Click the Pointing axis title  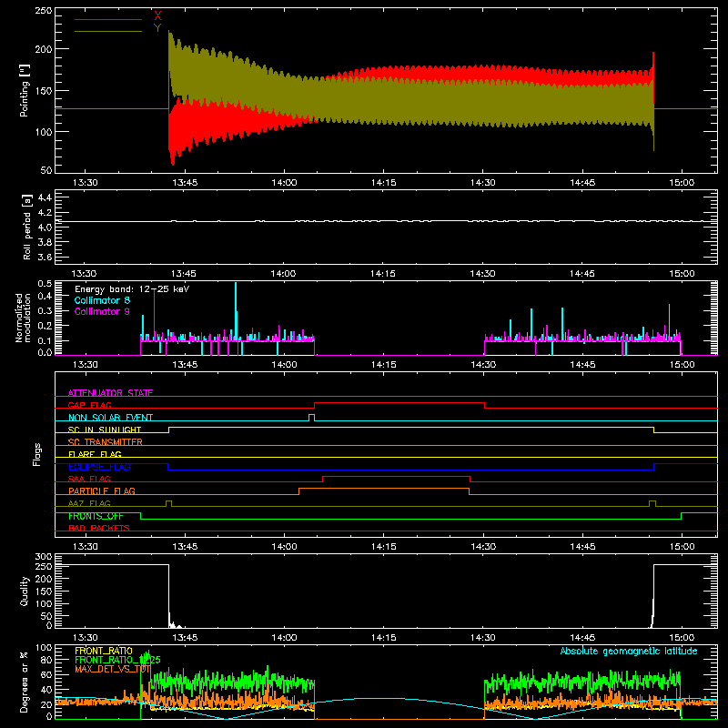click(25, 90)
